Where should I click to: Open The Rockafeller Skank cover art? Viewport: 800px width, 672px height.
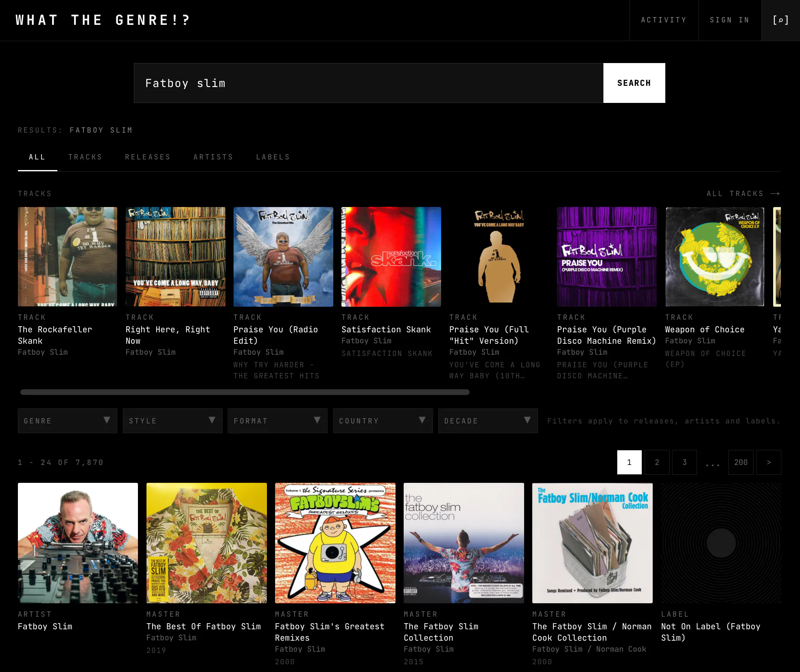click(x=68, y=257)
